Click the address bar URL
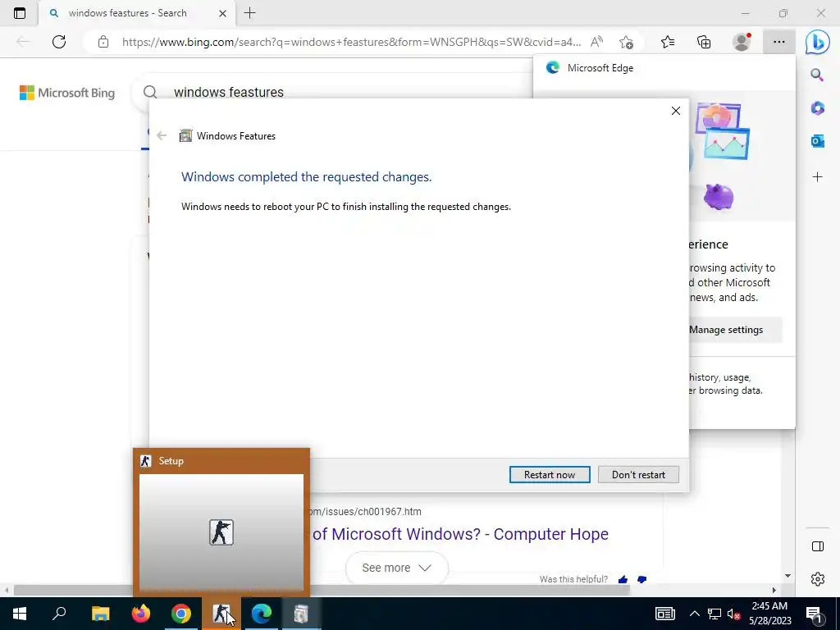840x630 pixels. [x=351, y=42]
